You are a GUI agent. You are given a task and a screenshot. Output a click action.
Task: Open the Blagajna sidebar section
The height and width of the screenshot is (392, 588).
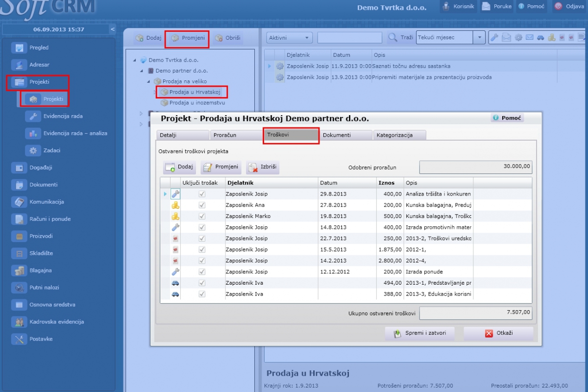40,270
